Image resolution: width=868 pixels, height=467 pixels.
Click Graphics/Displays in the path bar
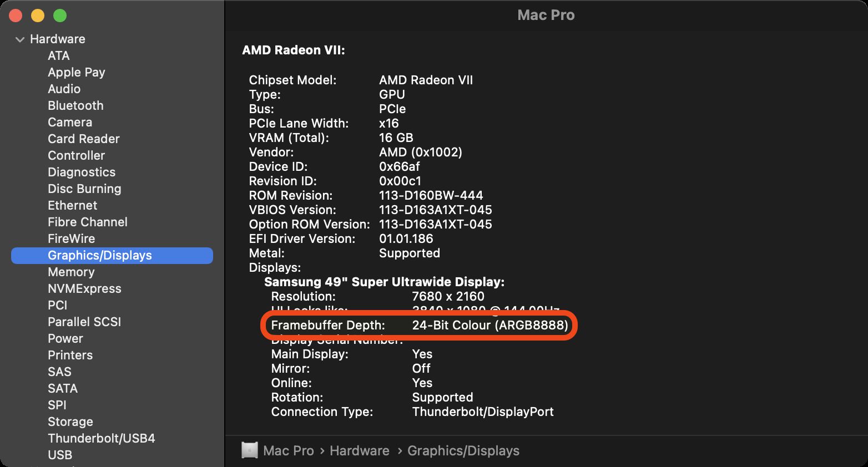pyautogui.click(x=463, y=451)
